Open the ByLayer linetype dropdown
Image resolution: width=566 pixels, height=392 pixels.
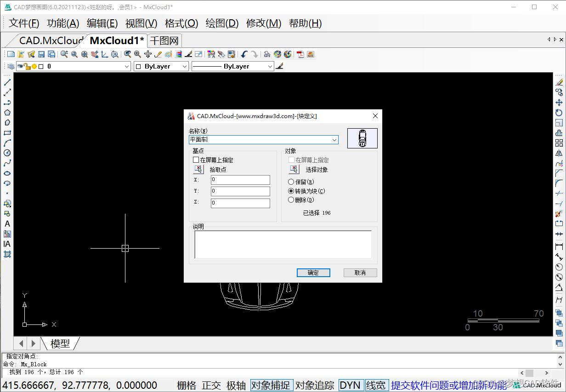(270, 67)
